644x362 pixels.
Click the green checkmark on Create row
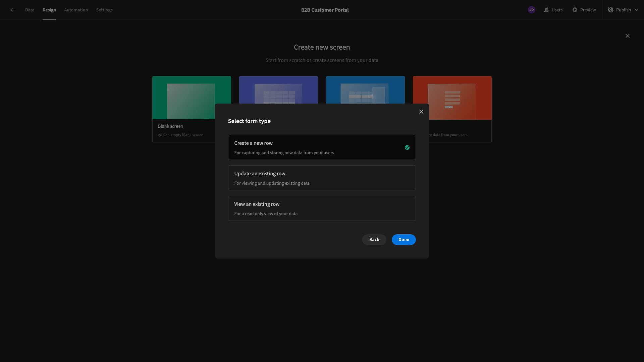coord(407,147)
